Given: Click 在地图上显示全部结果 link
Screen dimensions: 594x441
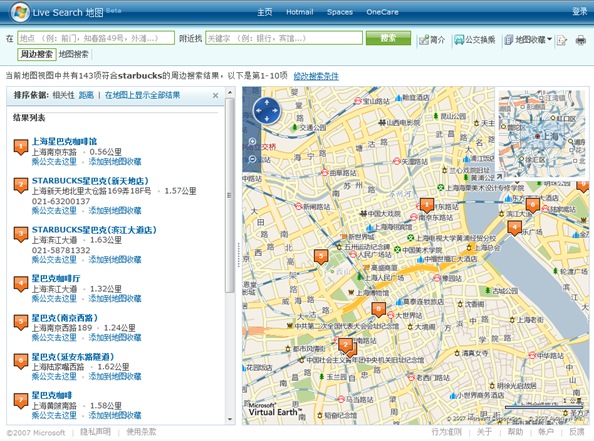Looking at the screenshot, I should [x=142, y=95].
